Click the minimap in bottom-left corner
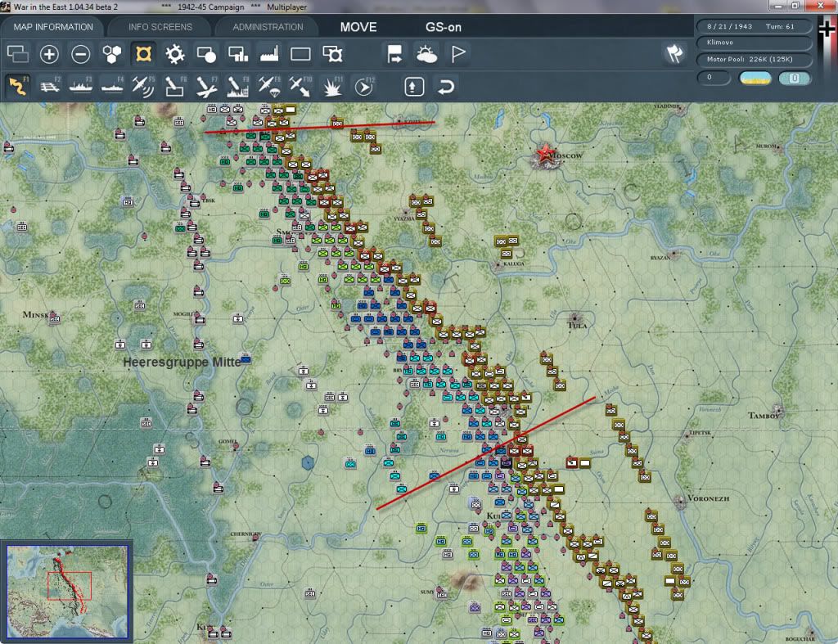The width and height of the screenshot is (838, 644). (67, 591)
